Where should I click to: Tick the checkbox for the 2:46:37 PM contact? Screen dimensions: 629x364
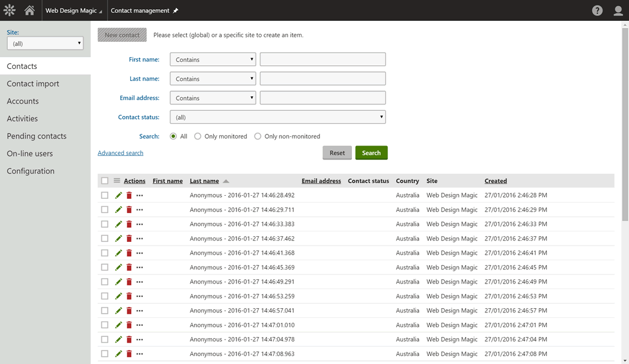pyautogui.click(x=104, y=239)
